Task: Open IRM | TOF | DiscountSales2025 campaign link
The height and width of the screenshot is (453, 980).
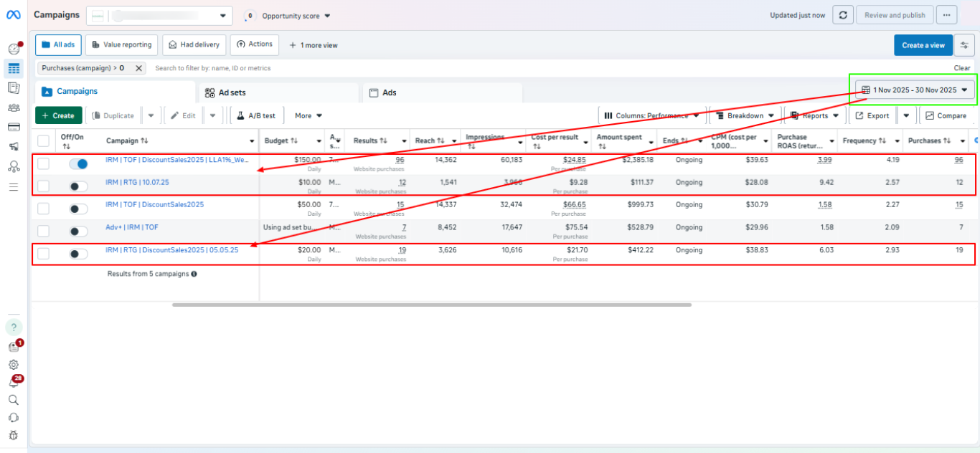Action: 154,205
